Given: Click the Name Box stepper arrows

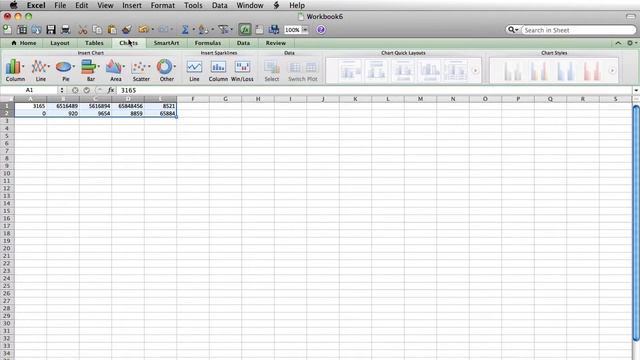Looking at the screenshot, I should [x=62, y=90].
